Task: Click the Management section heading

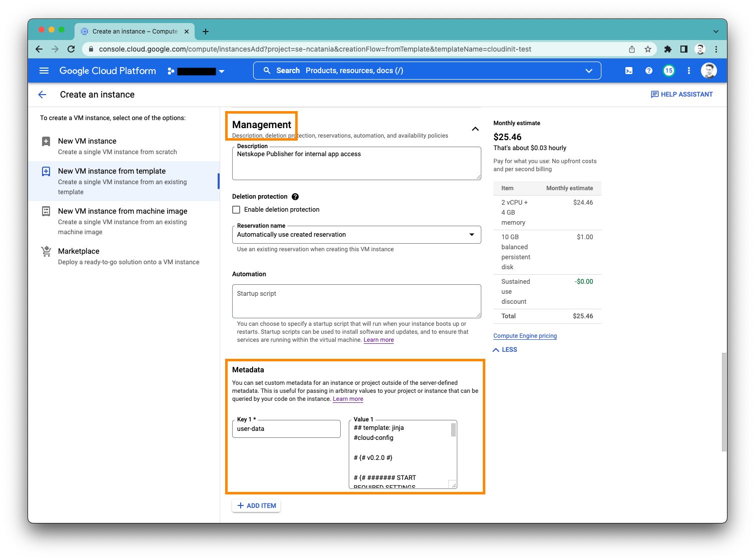Action: pyautogui.click(x=262, y=125)
